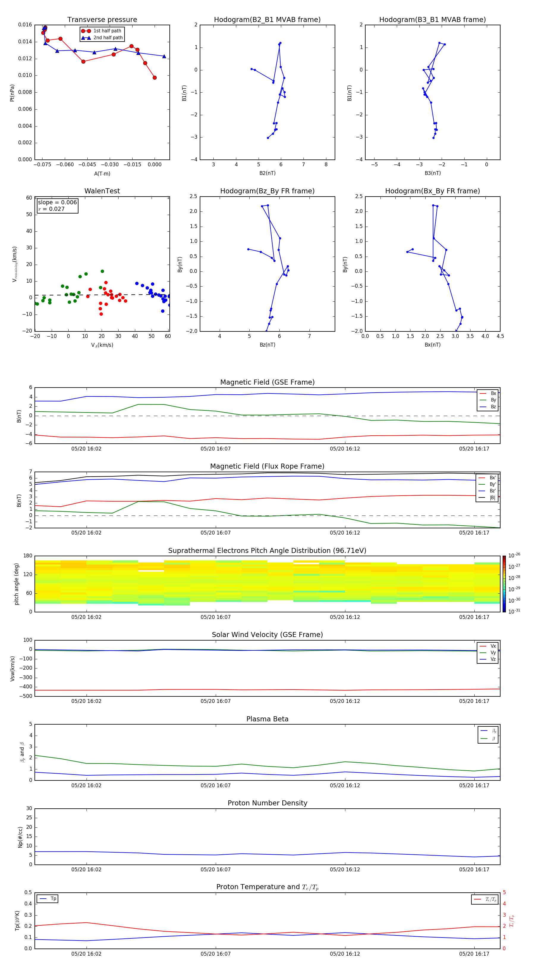Click the 'B3(nT)' x-axis label

pyautogui.click(x=432, y=173)
